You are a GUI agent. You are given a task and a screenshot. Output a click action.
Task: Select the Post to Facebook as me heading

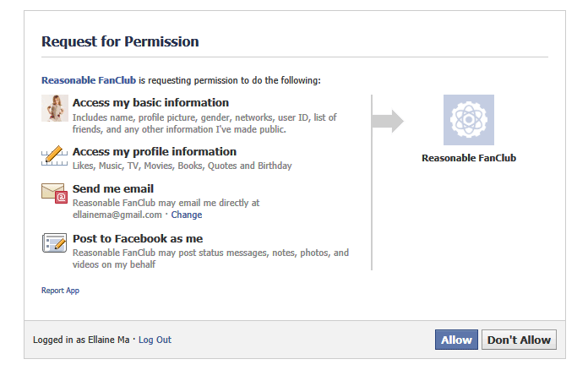pos(138,239)
